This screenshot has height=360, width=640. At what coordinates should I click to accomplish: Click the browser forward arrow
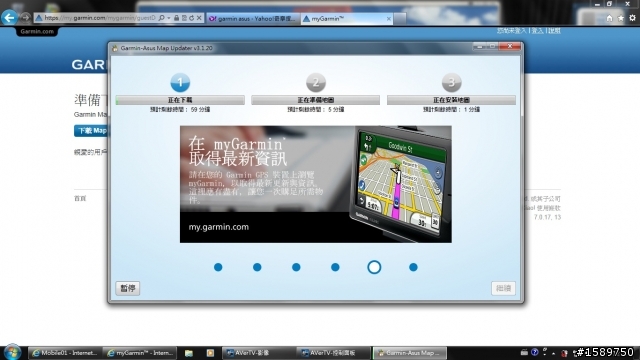(x=25, y=18)
